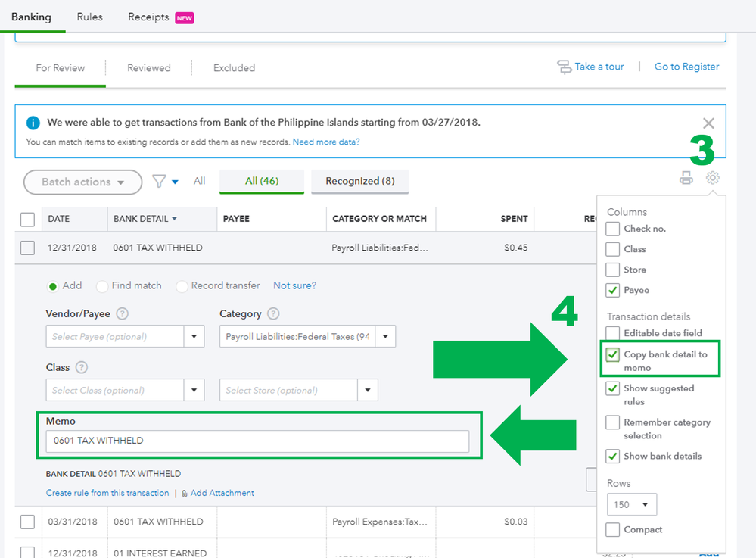
Task: Select the Add radio button
Action: [52, 286]
